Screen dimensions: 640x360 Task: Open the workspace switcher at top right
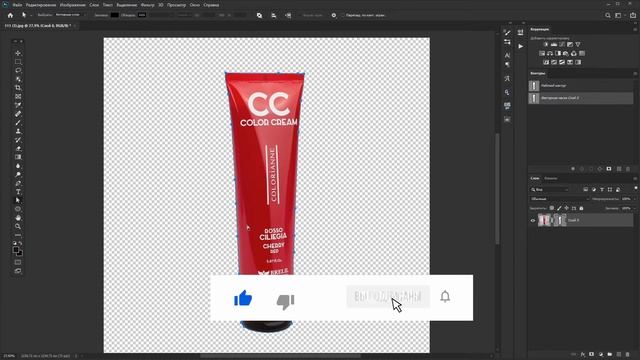[x=618, y=15]
